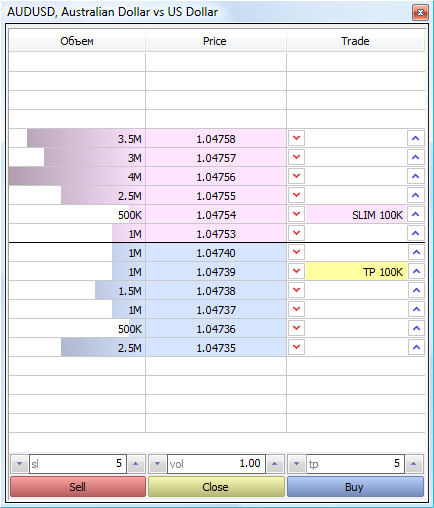
Task: Increase the vol value with up arrow
Action: coord(275,464)
